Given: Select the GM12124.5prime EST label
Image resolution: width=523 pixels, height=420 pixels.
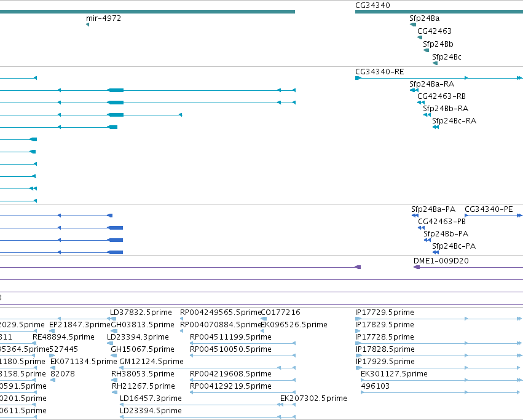Looking at the screenshot, I should [151, 362].
